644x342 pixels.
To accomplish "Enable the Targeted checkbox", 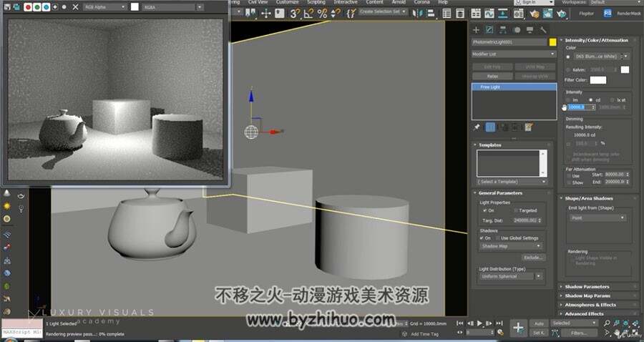I will pyautogui.click(x=516, y=210).
